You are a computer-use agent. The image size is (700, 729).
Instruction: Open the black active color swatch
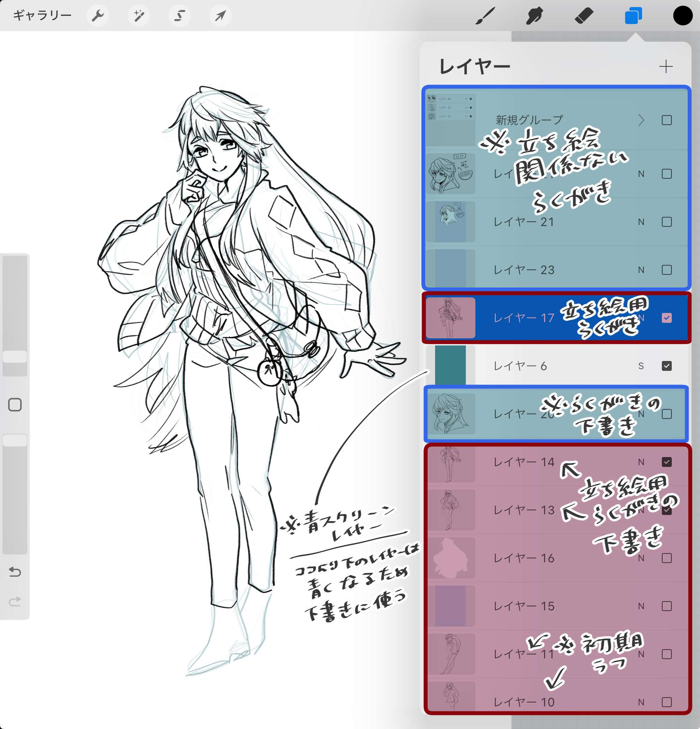click(x=683, y=16)
